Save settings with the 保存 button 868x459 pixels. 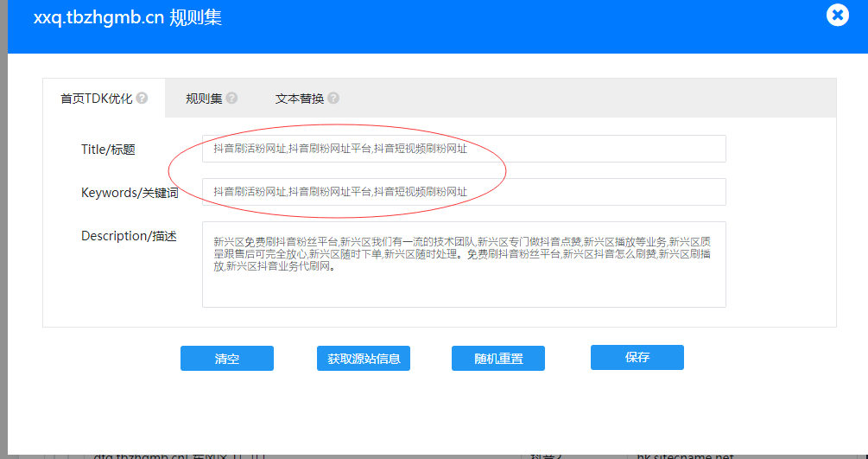[637, 357]
